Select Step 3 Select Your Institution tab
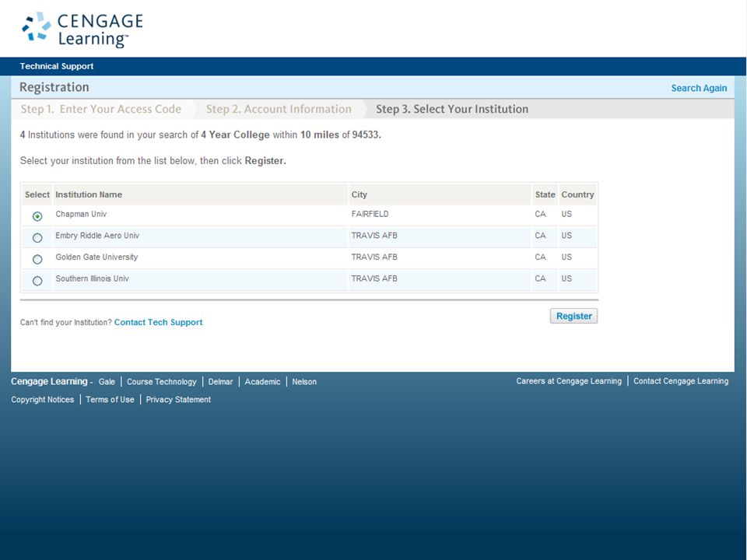747x560 pixels. pos(452,109)
